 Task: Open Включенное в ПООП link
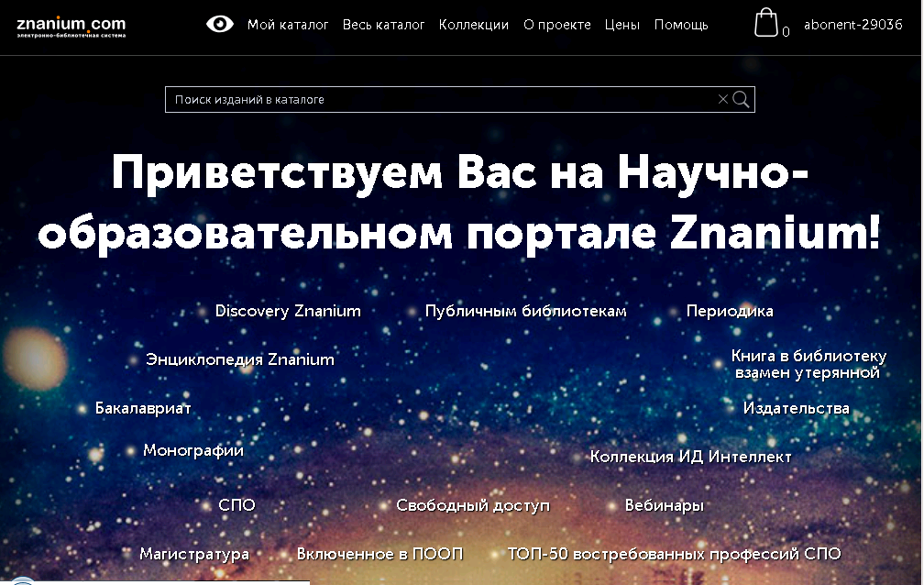[379, 554]
